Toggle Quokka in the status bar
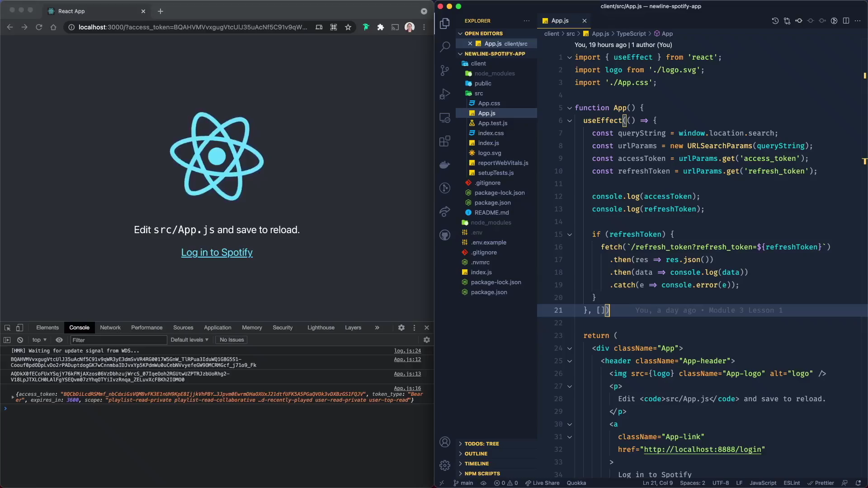The width and height of the screenshot is (868, 488). 576,483
